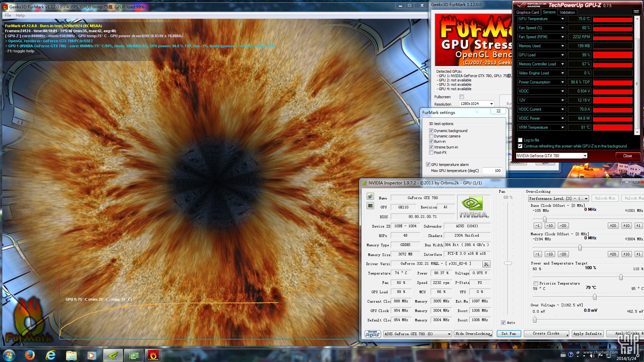Click the driver profile wrench icon beside Driver Version

point(486,264)
